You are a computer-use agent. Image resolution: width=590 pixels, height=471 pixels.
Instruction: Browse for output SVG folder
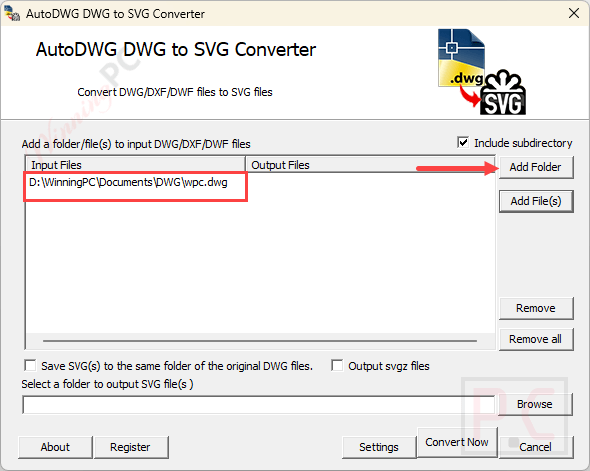pyautogui.click(x=535, y=404)
